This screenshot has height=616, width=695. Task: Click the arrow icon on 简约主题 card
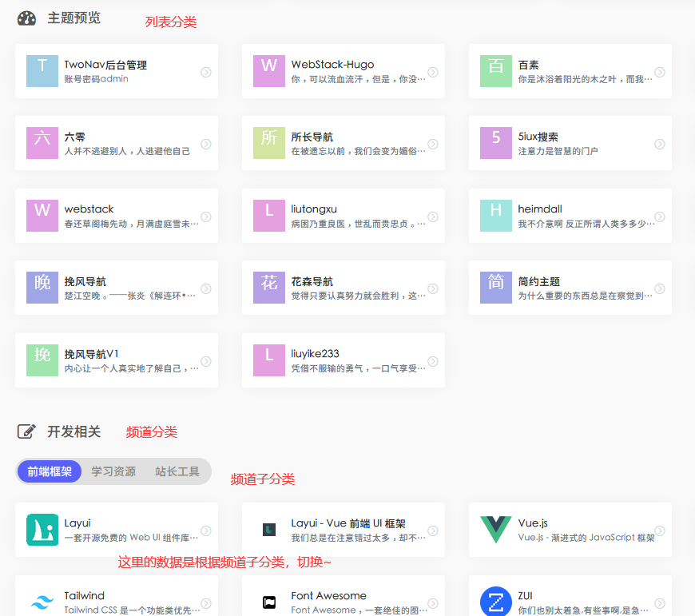point(660,288)
